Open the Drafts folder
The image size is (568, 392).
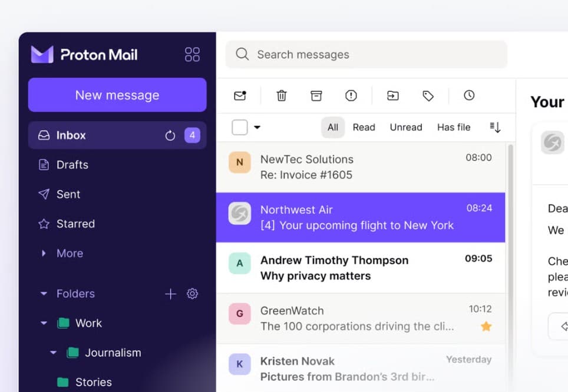click(117, 165)
